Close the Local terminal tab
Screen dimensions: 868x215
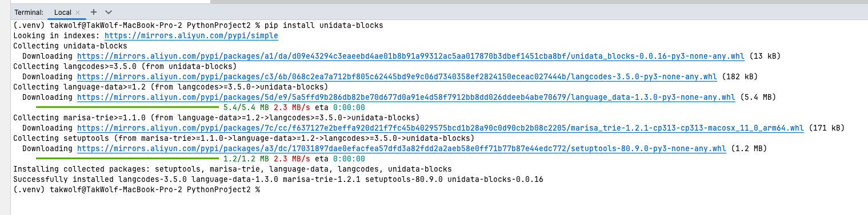point(78,12)
